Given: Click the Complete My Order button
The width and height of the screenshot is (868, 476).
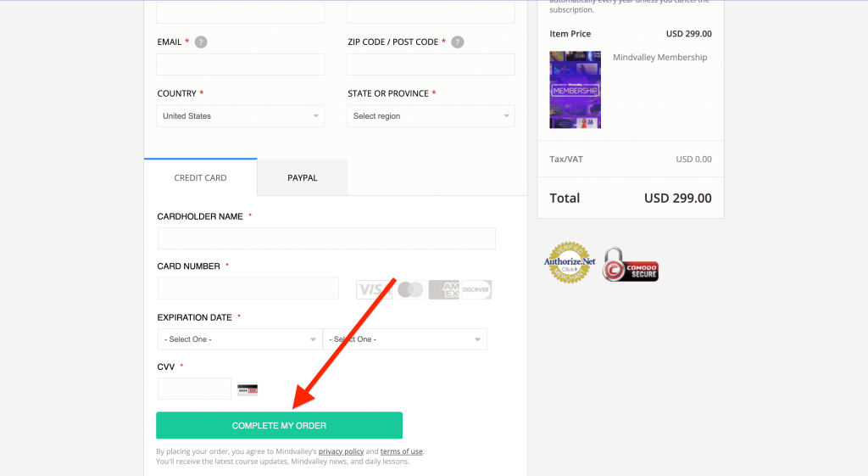Looking at the screenshot, I should [x=279, y=426].
